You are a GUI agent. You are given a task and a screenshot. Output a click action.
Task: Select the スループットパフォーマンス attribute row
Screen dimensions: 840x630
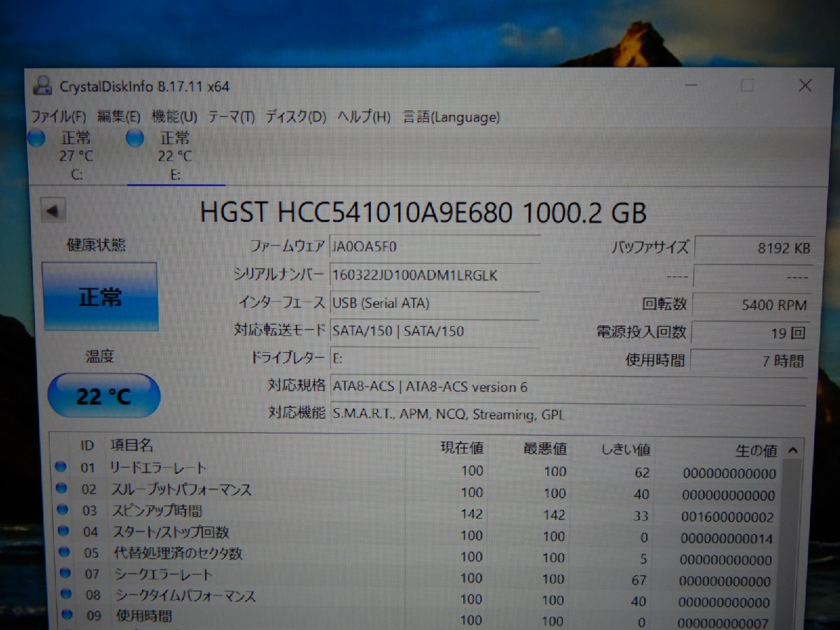click(x=416, y=491)
